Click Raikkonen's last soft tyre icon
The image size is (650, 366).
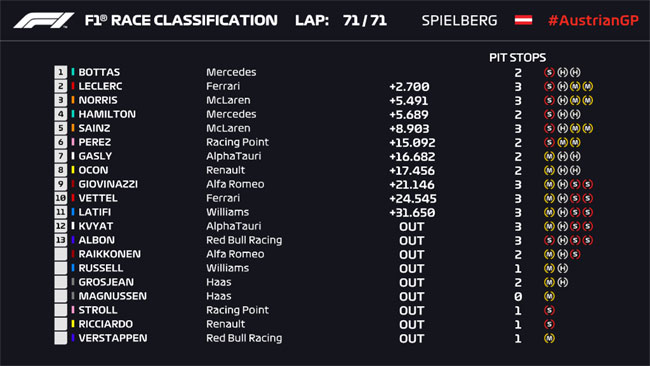[x=575, y=254]
